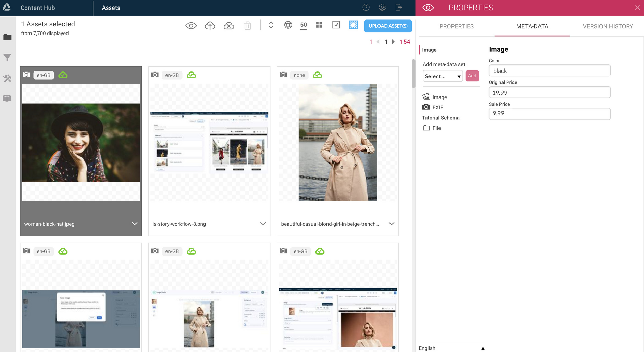644x352 pixels.
Task: Click the Image tab in meta-data sidebar
Action: click(x=429, y=50)
